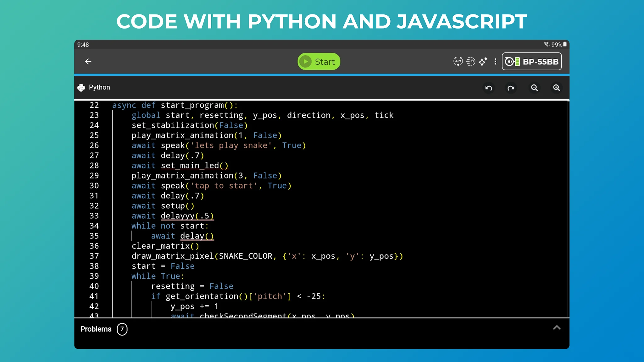Screen dimensions: 644x362
Task: Click while True on line 39
Action: (x=158, y=276)
